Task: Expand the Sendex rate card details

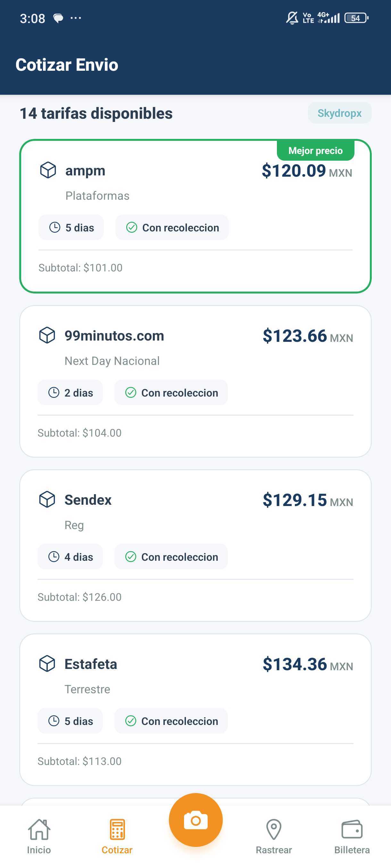Action: tap(195, 546)
